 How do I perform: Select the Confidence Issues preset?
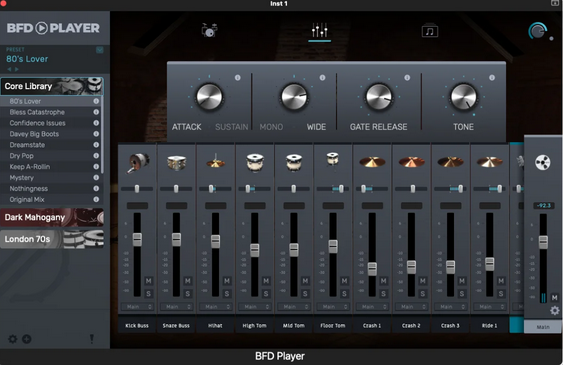coord(51,123)
